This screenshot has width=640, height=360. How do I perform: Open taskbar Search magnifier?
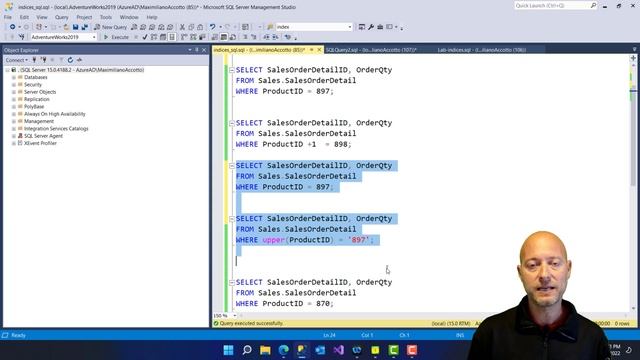[x=247, y=350]
